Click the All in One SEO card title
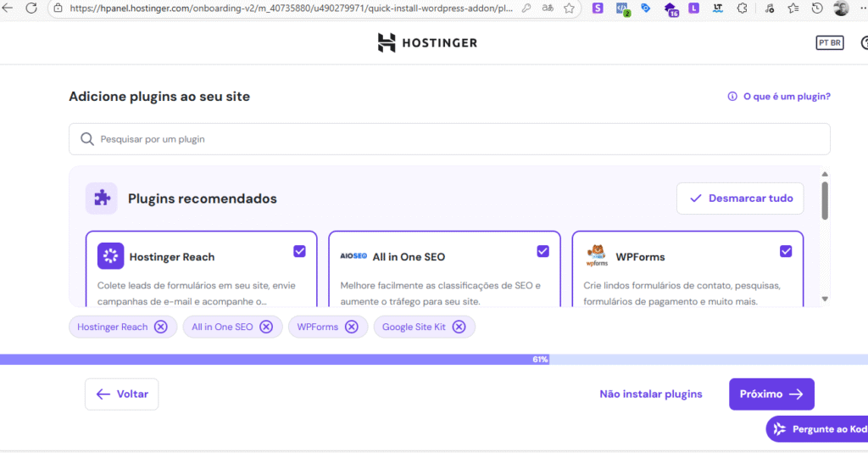868x453 pixels. pos(409,257)
